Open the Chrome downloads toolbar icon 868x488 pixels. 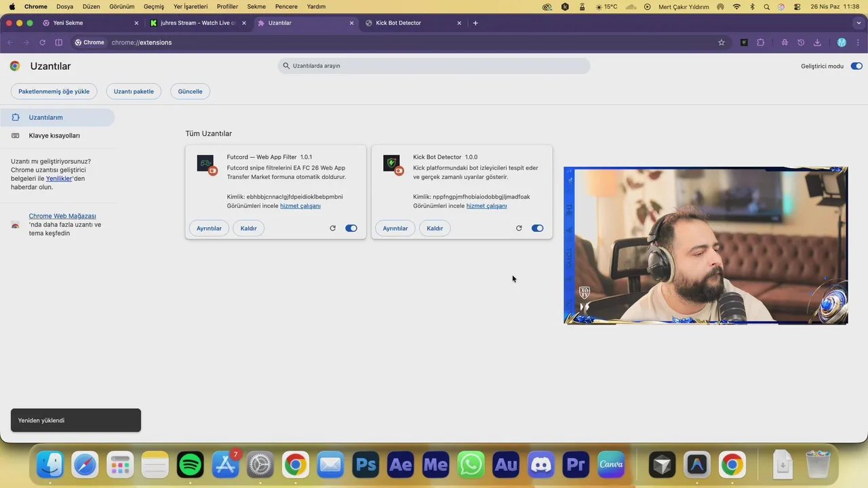coord(817,42)
